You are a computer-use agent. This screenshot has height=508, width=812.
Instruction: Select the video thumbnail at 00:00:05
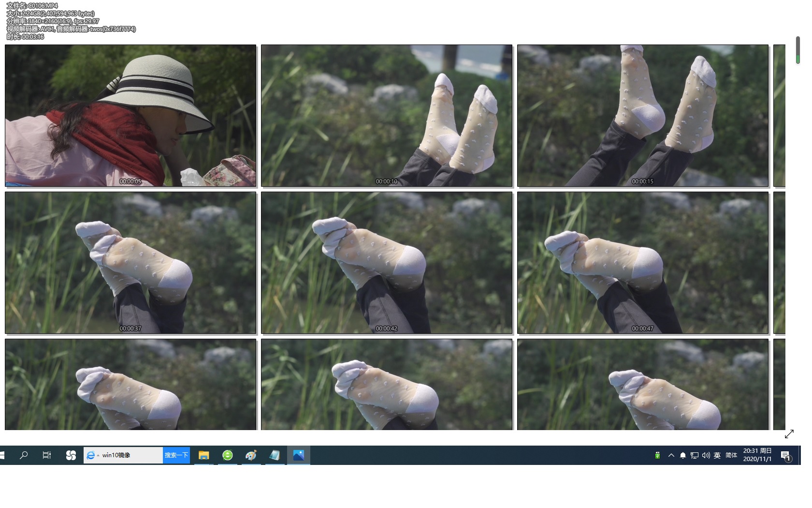click(x=130, y=116)
